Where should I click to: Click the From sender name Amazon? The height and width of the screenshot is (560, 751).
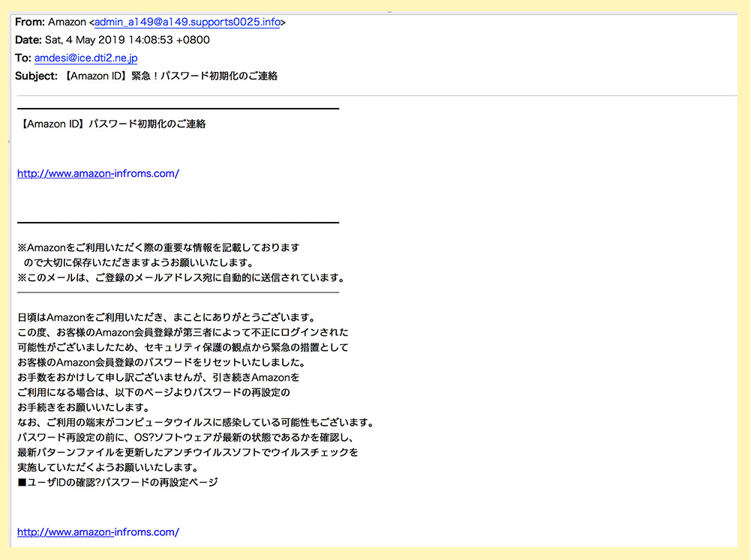[x=67, y=22]
